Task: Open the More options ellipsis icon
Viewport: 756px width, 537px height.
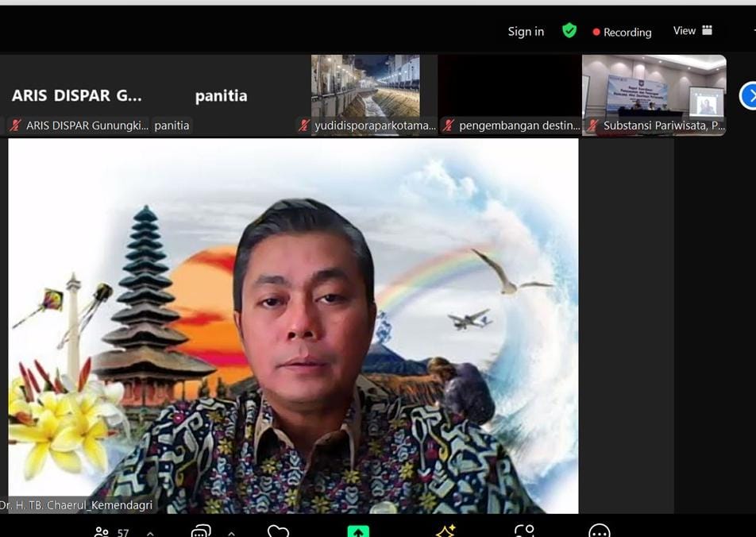Action: click(600, 531)
